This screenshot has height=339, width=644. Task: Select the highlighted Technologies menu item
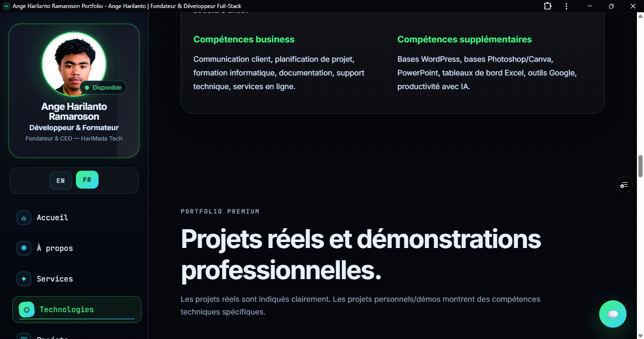pos(77,310)
